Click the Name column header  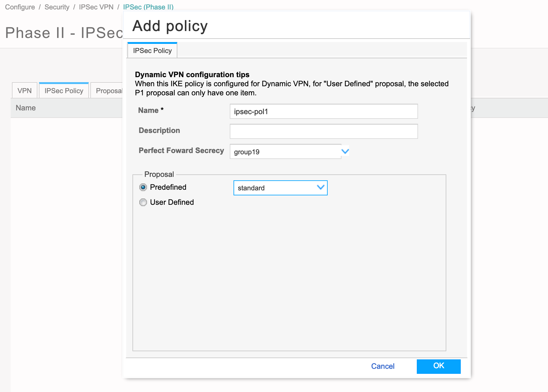(25, 108)
